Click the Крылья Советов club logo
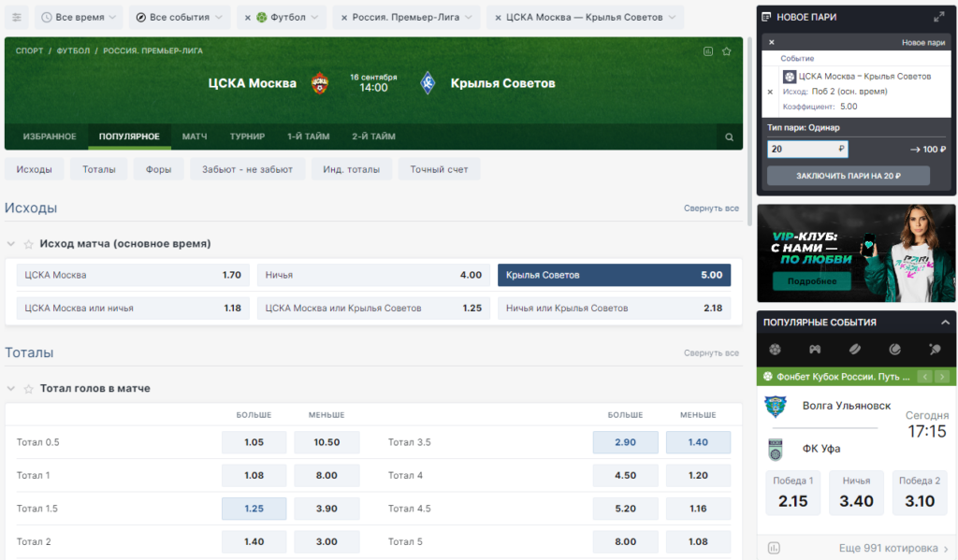The width and height of the screenshot is (958, 560). coord(428,83)
